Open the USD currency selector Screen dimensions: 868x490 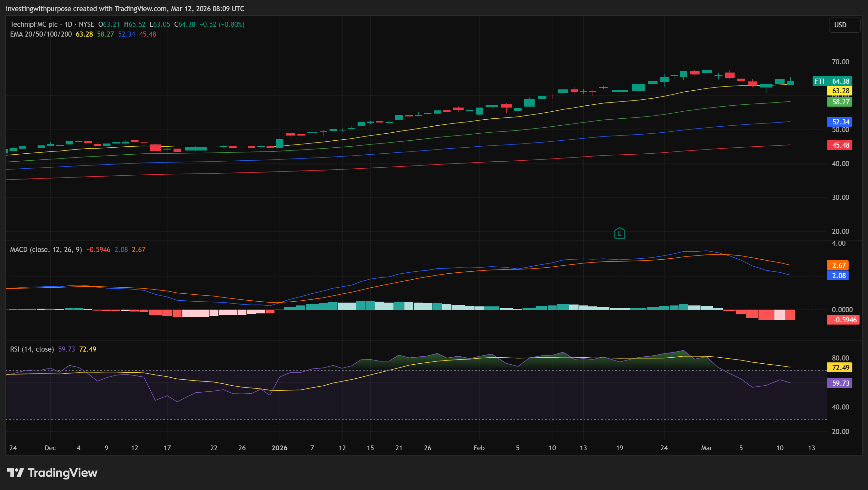(x=844, y=25)
